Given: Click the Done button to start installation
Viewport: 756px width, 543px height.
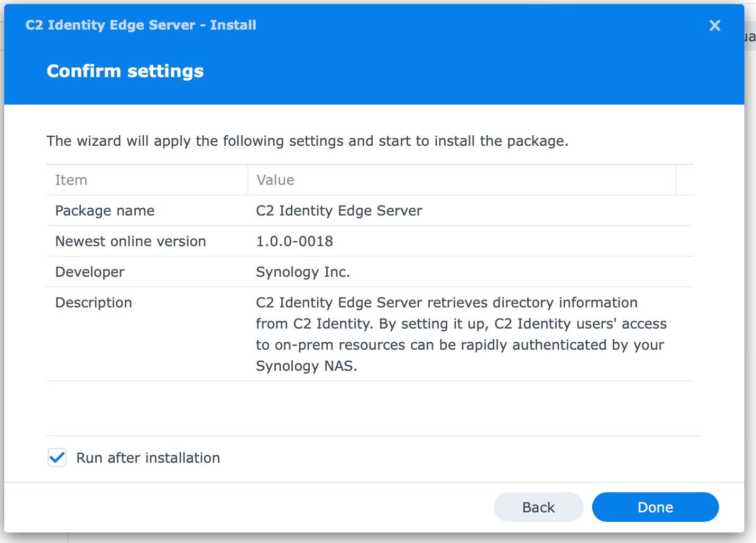Looking at the screenshot, I should point(655,507).
